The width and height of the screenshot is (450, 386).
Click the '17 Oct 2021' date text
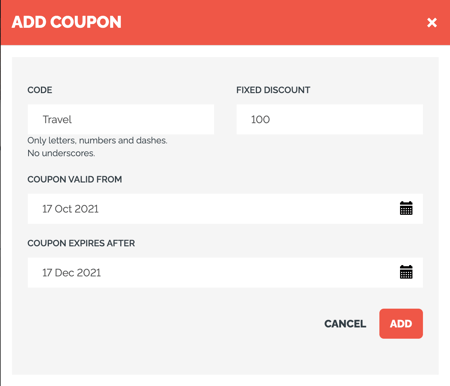tap(70, 209)
